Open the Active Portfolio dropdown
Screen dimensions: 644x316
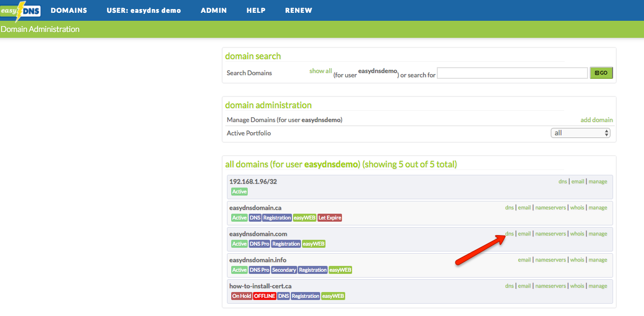581,133
